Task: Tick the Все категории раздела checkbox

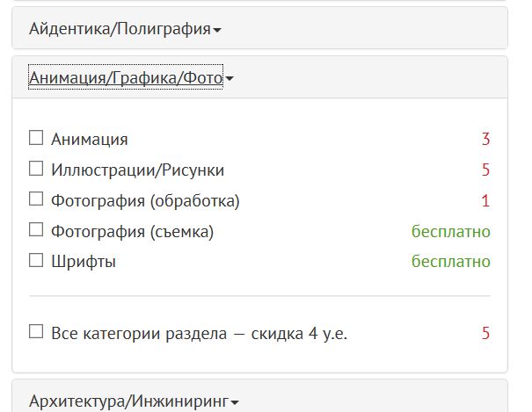Action: tap(36, 332)
